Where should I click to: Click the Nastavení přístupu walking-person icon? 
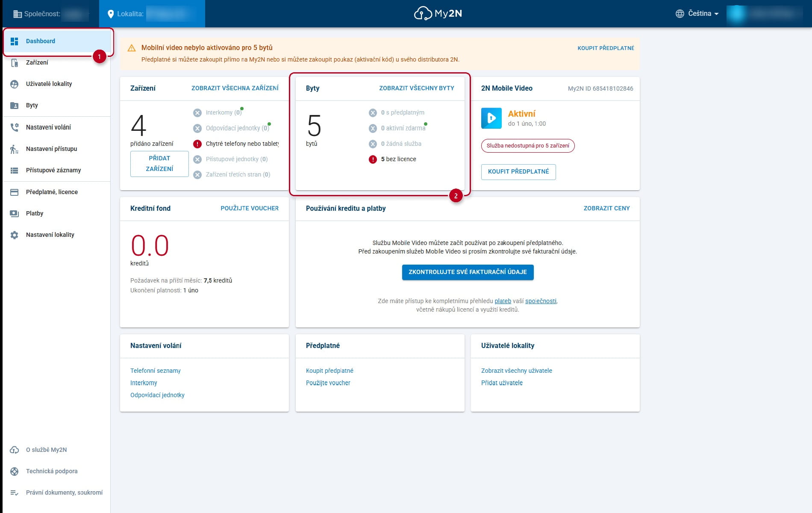(14, 149)
